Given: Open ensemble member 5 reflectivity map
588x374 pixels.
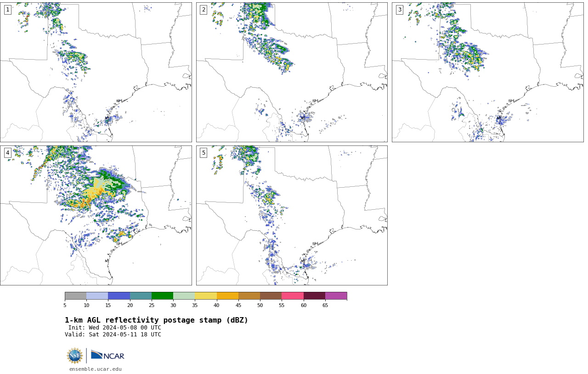Looking at the screenshot, I should (x=292, y=215).
